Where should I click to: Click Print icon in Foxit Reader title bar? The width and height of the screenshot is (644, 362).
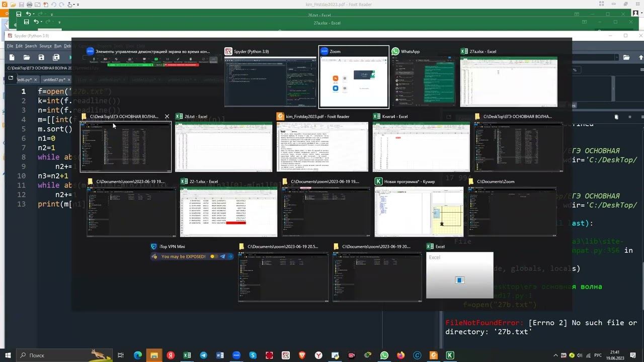pyautogui.click(x=30, y=5)
